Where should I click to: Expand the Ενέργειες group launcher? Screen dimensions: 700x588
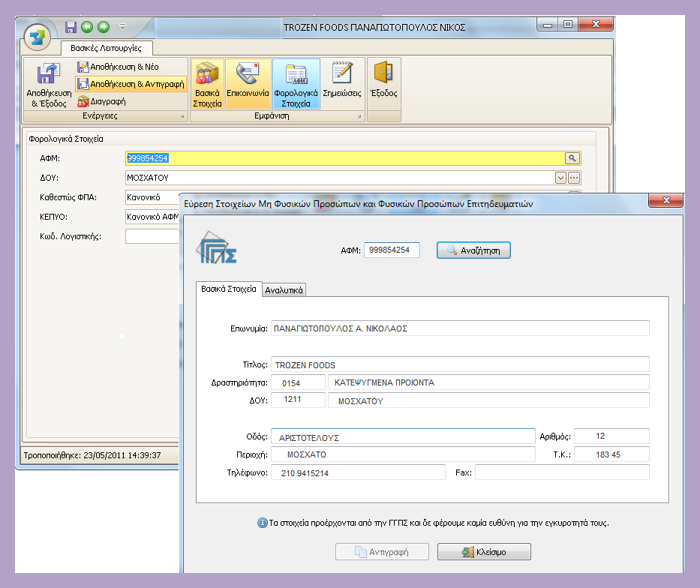[x=182, y=116]
